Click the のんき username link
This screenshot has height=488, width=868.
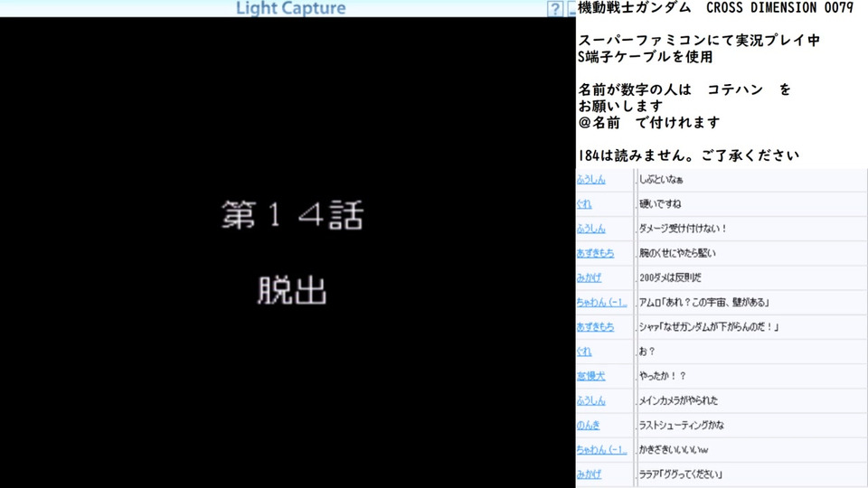(x=588, y=426)
